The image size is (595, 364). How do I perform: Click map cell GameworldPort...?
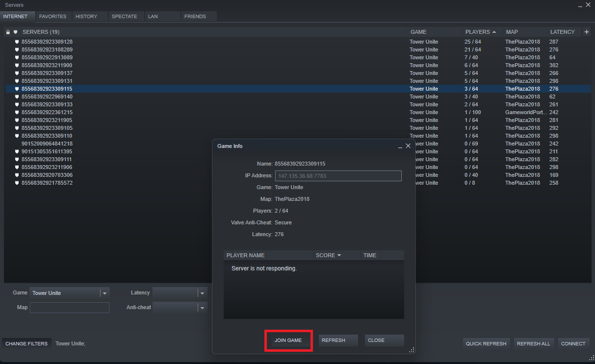tap(525, 112)
